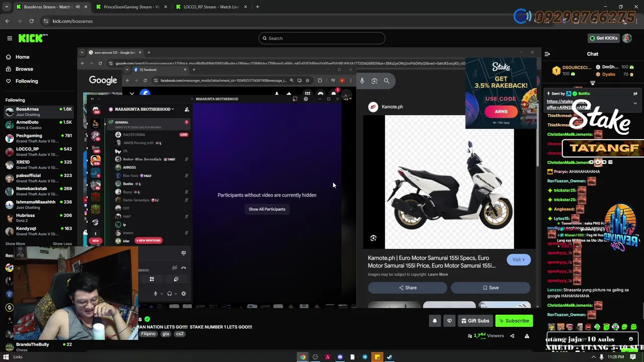Toggle Discord headphone deafen
644x362 pixels.
(170, 294)
